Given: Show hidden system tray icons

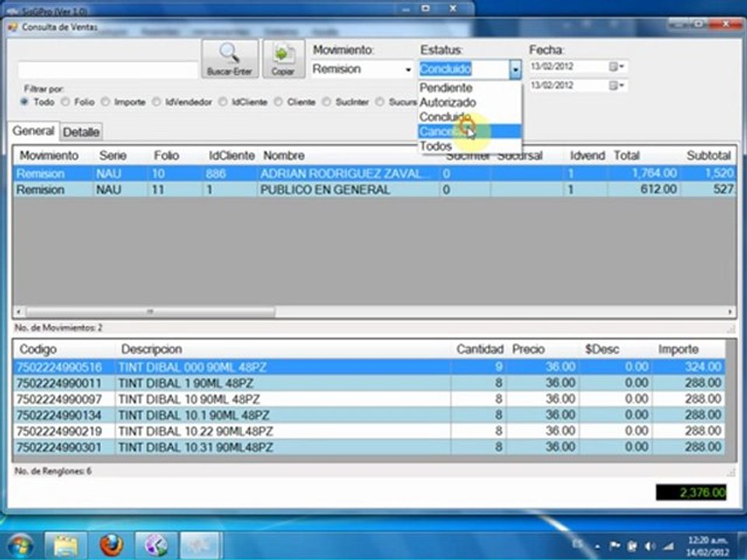Looking at the screenshot, I should click(x=598, y=547).
